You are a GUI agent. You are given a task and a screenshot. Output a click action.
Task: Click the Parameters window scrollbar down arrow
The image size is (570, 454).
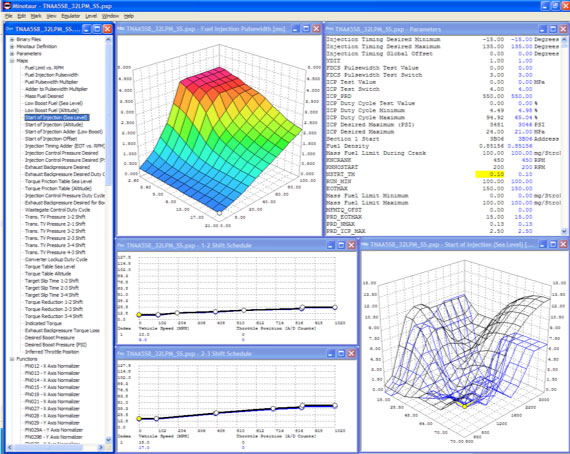[564, 231]
